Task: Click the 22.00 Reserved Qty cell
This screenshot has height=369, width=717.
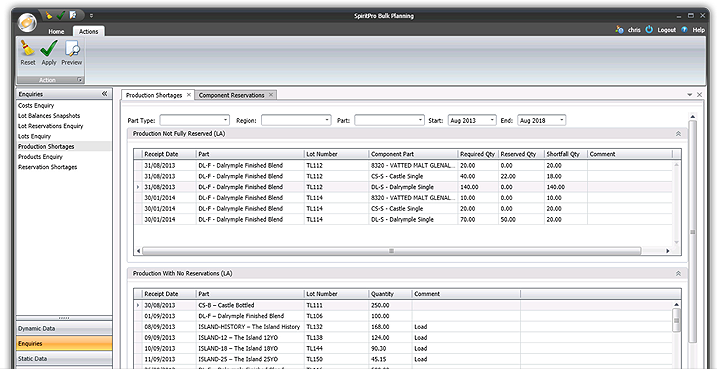Action: point(521,176)
